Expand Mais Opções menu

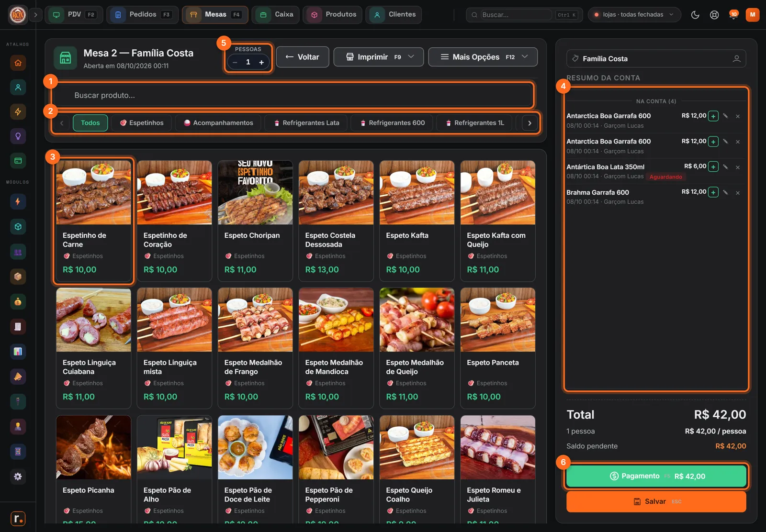(x=483, y=57)
